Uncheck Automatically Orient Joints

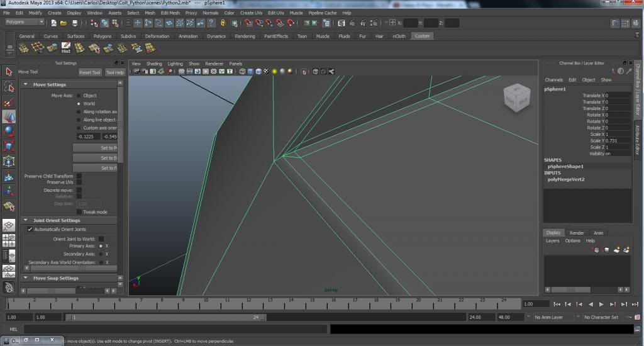pos(30,230)
